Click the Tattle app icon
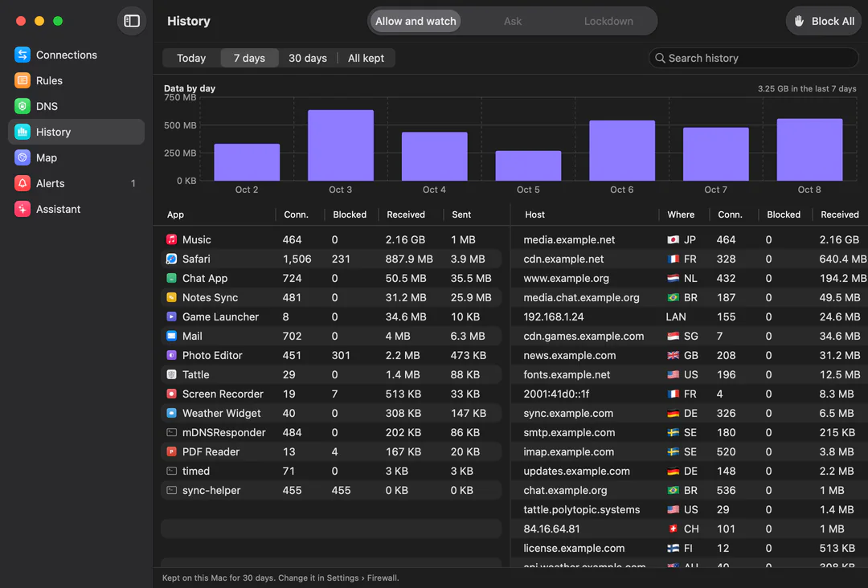 tap(172, 374)
